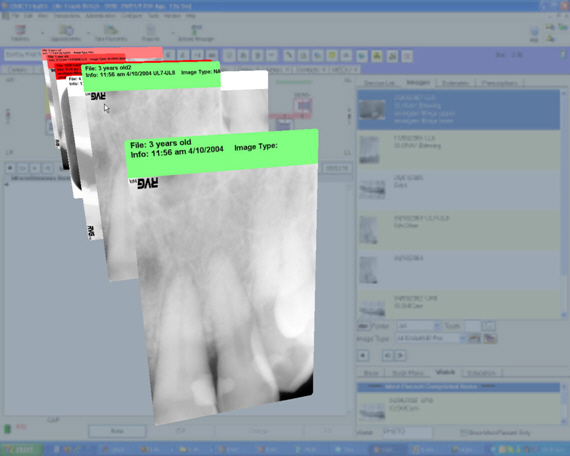Select the thumbnail in the Most Recent Completed Items panel

[372, 411]
